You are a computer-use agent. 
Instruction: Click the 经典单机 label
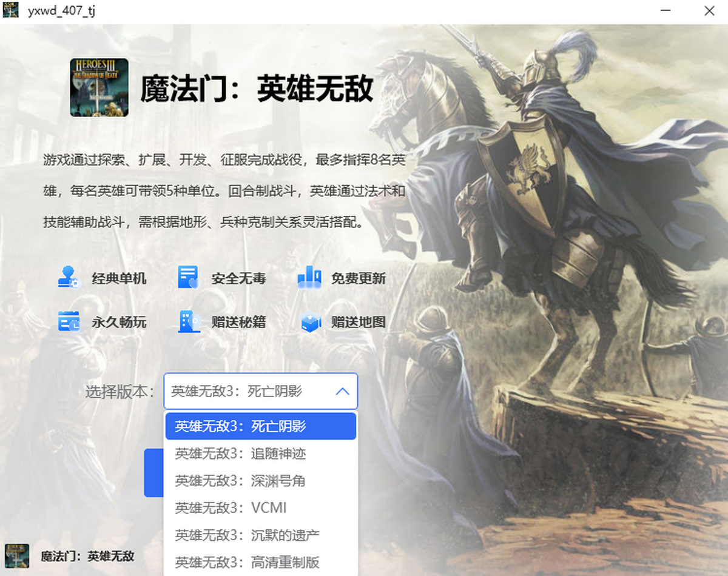tap(119, 278)
